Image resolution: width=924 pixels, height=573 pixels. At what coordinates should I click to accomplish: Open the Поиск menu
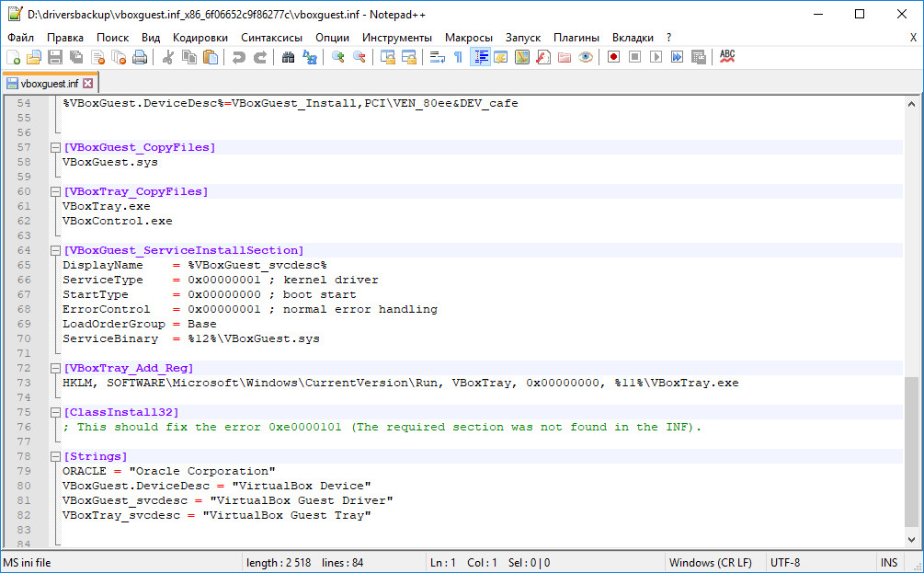[x=112, y=38]
